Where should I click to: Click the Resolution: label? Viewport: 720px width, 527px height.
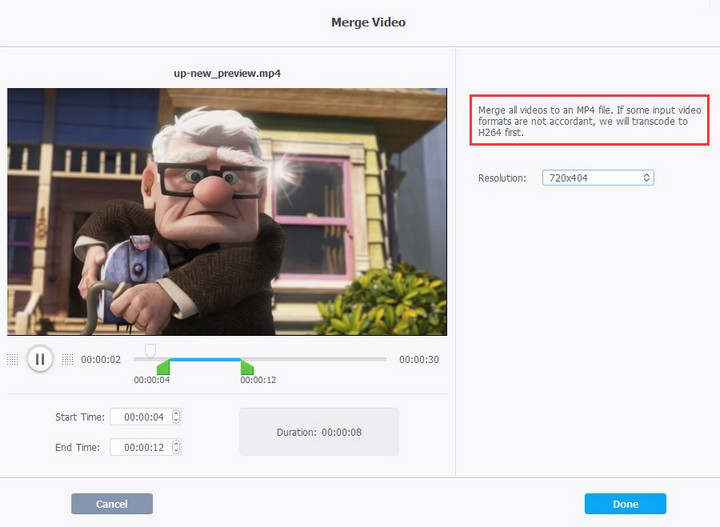(x=502, y=178)
